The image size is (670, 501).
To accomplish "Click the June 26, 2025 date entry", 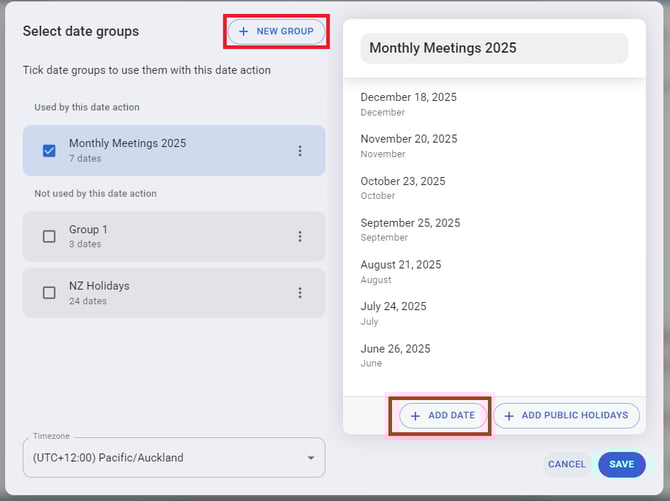I will [395, 355].
